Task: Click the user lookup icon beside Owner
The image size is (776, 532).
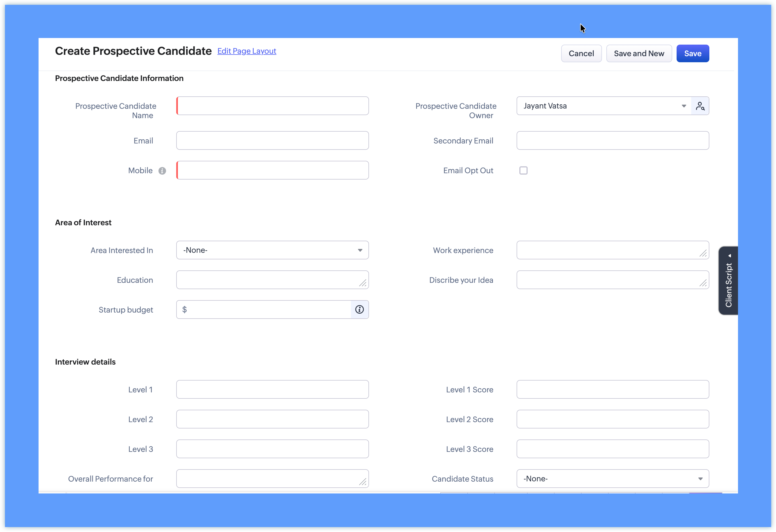Action: pos(700,106)
